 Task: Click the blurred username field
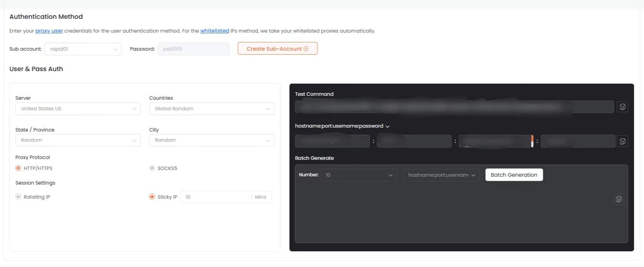[496, 141]
